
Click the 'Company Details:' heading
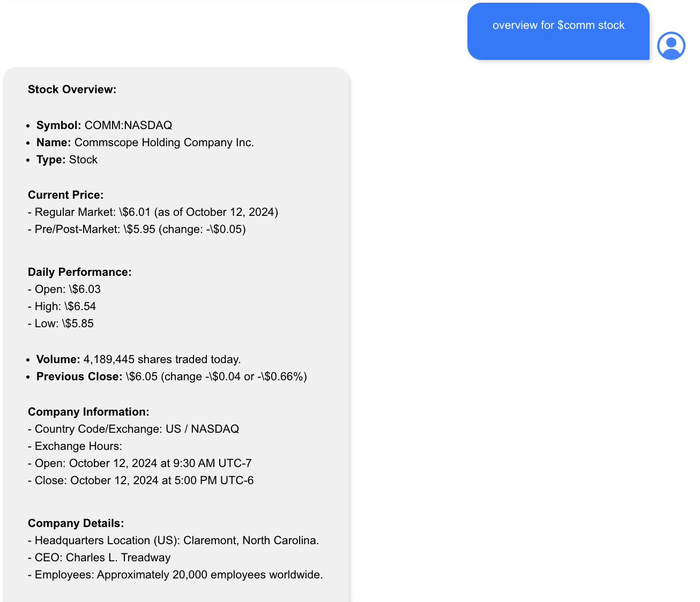click(76, 523)
